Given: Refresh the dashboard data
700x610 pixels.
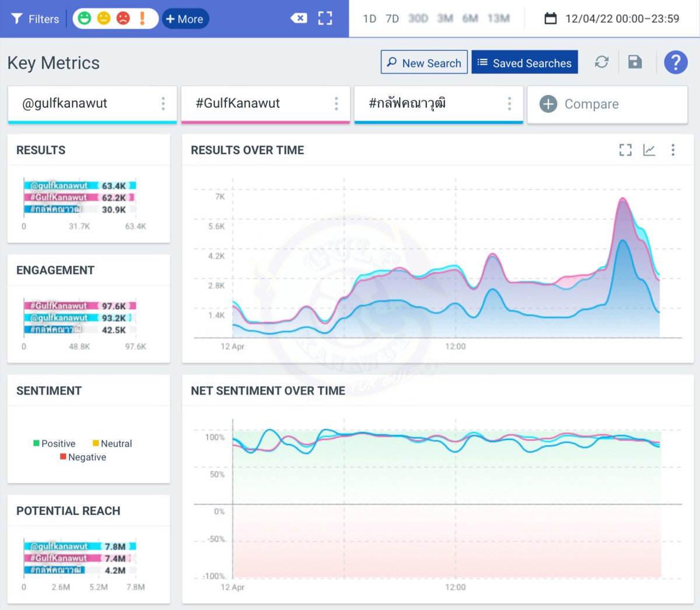Looking at the screenshot, I should point(602,62).
